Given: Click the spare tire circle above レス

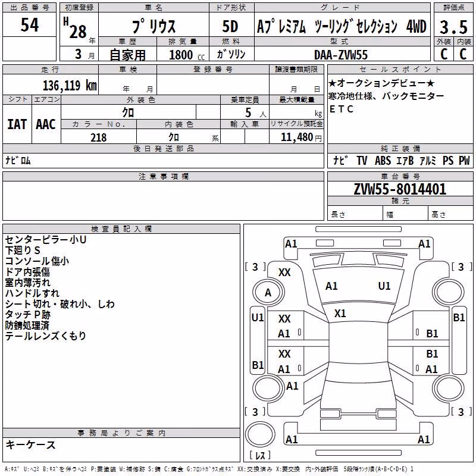Looking at the screenshot, I should coord(260,434).
